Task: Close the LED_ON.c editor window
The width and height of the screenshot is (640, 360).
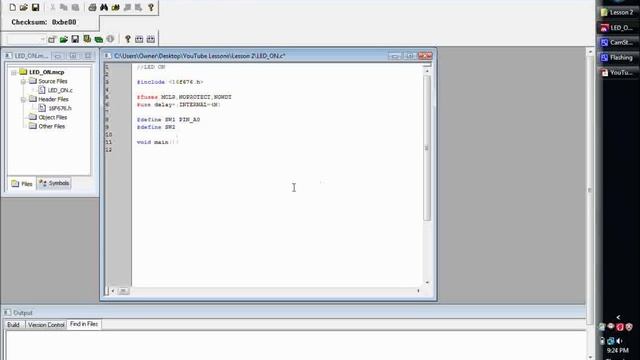Action: pyautogui.click(x=425, y=56)
